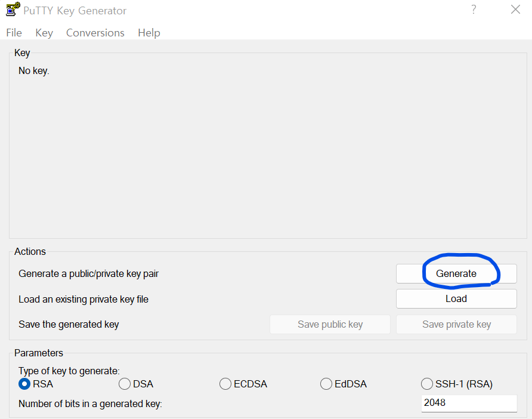Click 'Load an existing private key file' label
The width and height of the screenshot is (532, 419).
(83, 299)
